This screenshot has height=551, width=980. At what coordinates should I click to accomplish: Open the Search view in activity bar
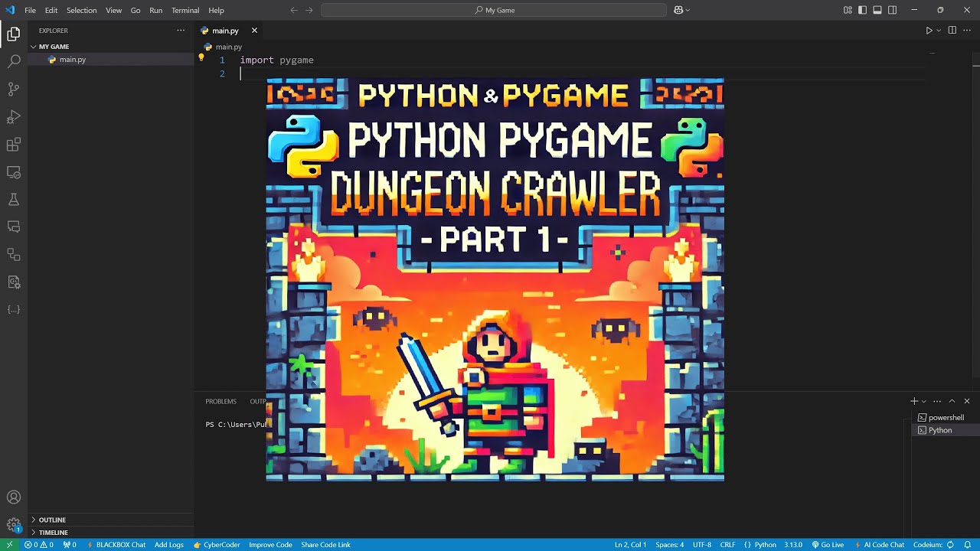[14, 61]
